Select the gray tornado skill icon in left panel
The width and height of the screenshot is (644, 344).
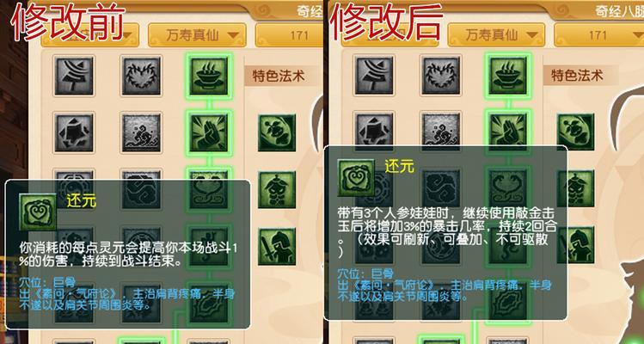point(74,76)
